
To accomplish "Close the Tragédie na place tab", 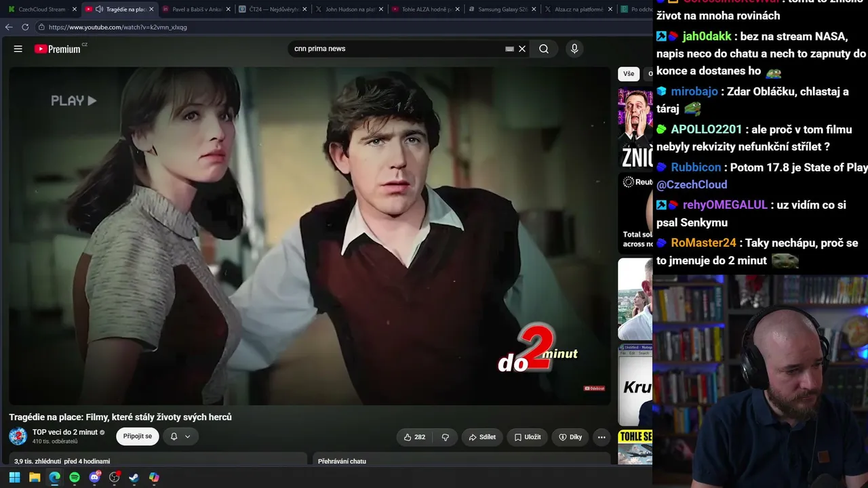I will [x=151, y=9].
